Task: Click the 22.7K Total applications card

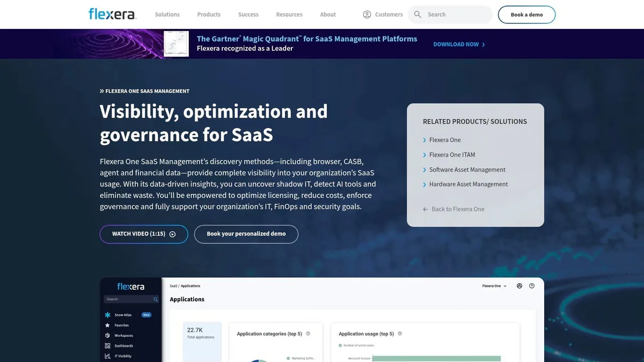Action: pos(202,342)
